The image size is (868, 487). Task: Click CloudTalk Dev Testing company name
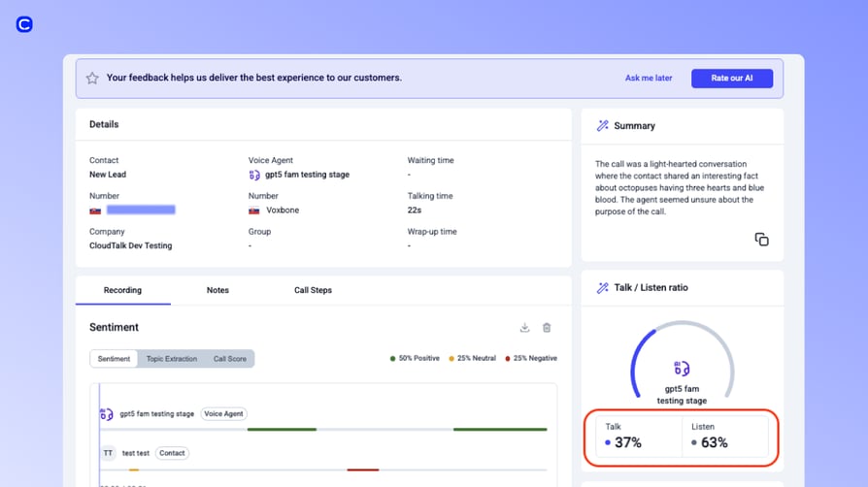(x=131, y=245)
